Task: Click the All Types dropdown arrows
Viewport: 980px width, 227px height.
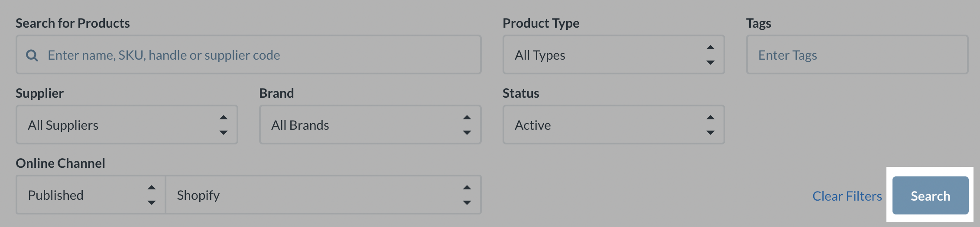Action: coord(710,55)
